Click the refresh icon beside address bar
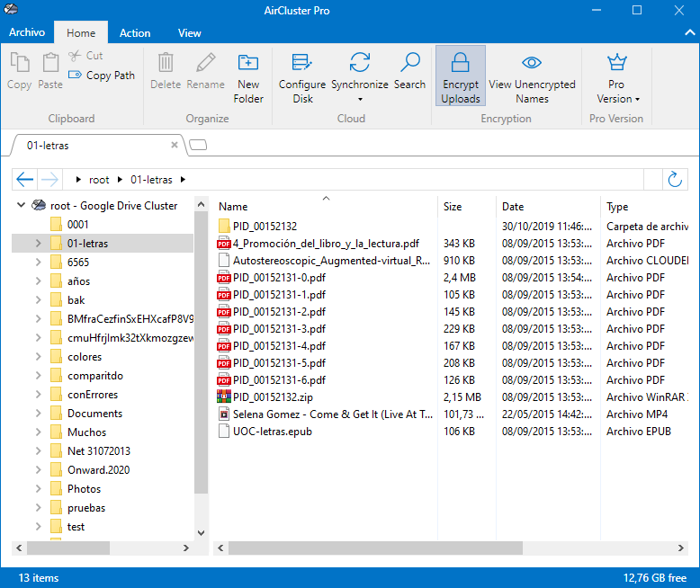This screenshot has height=588, width=700. pyautogui.click(x=675, y=179)
